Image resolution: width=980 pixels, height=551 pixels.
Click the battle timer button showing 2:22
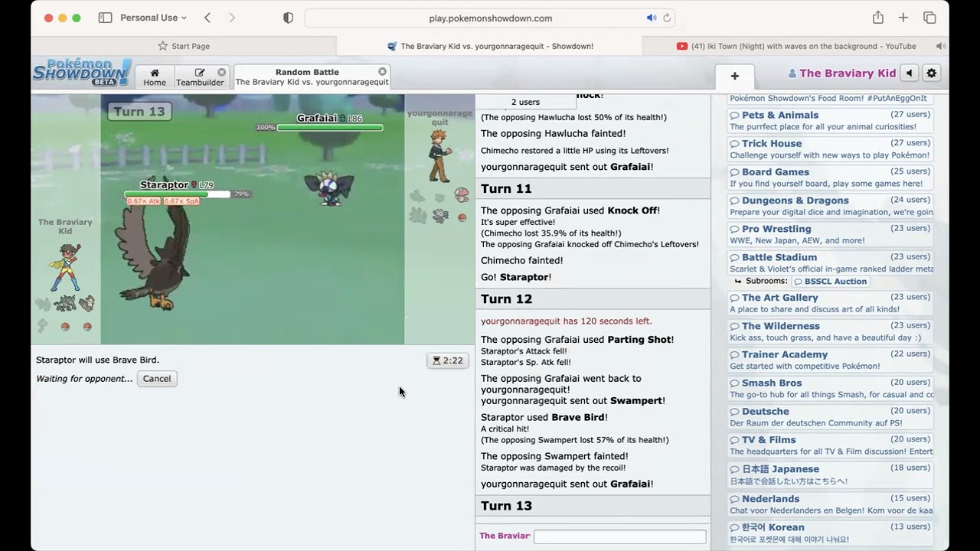coord(448,360)
